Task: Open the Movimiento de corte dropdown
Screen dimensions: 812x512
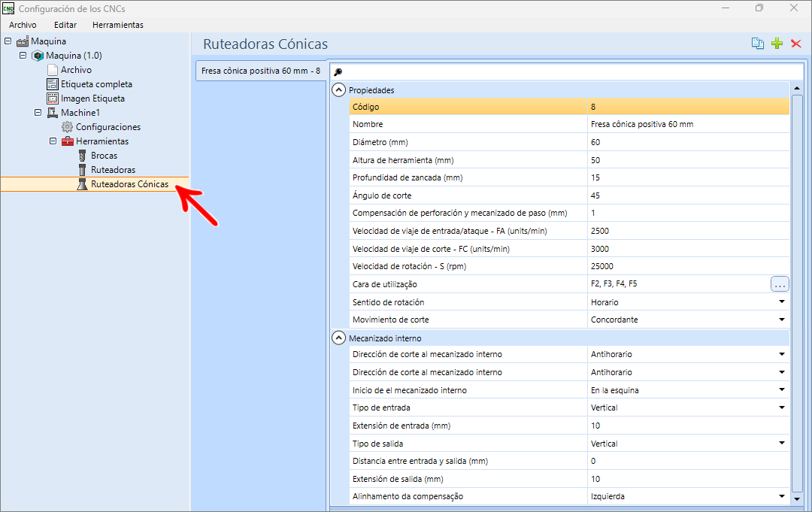Action: (x=781, y=320)
